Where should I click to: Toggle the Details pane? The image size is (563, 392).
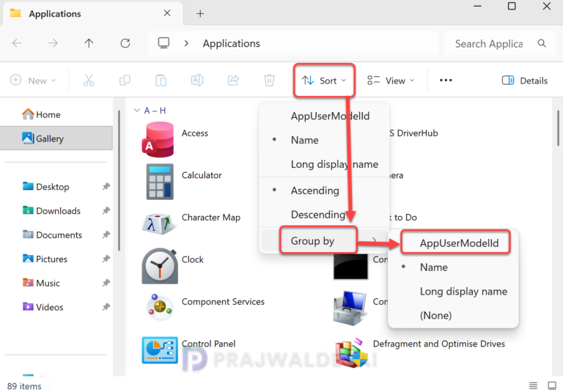click(x=525, y=81)
